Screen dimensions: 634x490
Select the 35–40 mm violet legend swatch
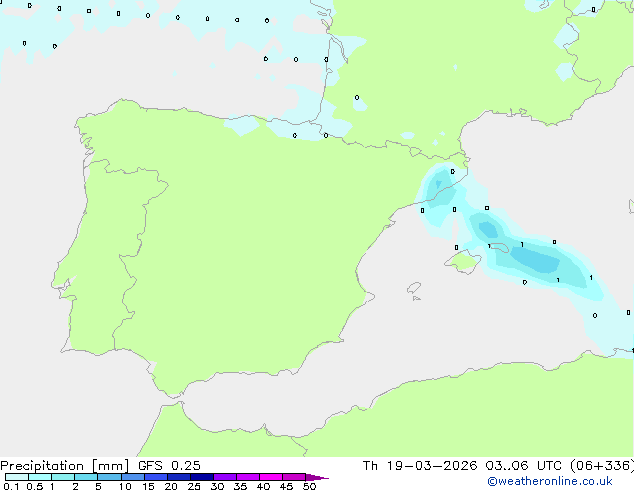248,477
